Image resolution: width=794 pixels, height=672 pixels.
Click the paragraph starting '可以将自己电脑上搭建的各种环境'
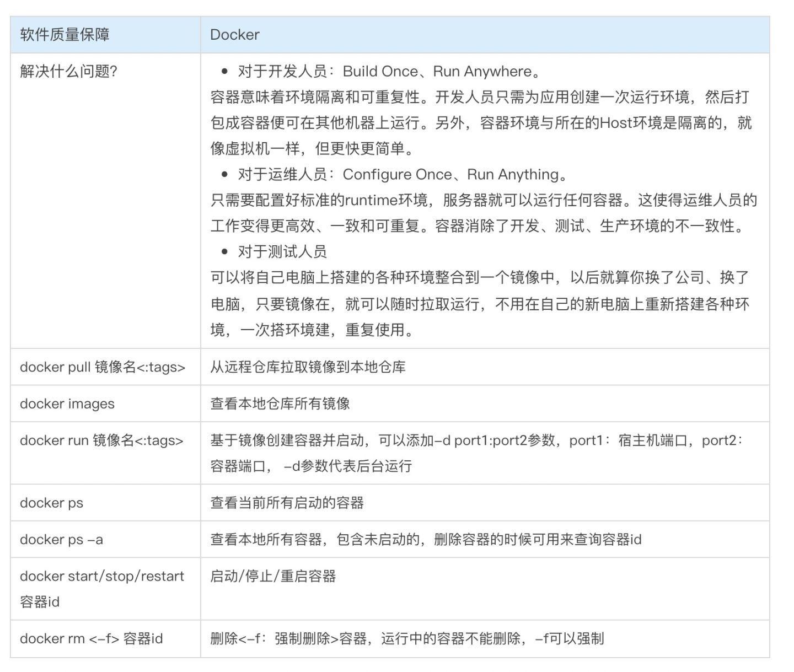pyautogui.click(x=480, y=304)
